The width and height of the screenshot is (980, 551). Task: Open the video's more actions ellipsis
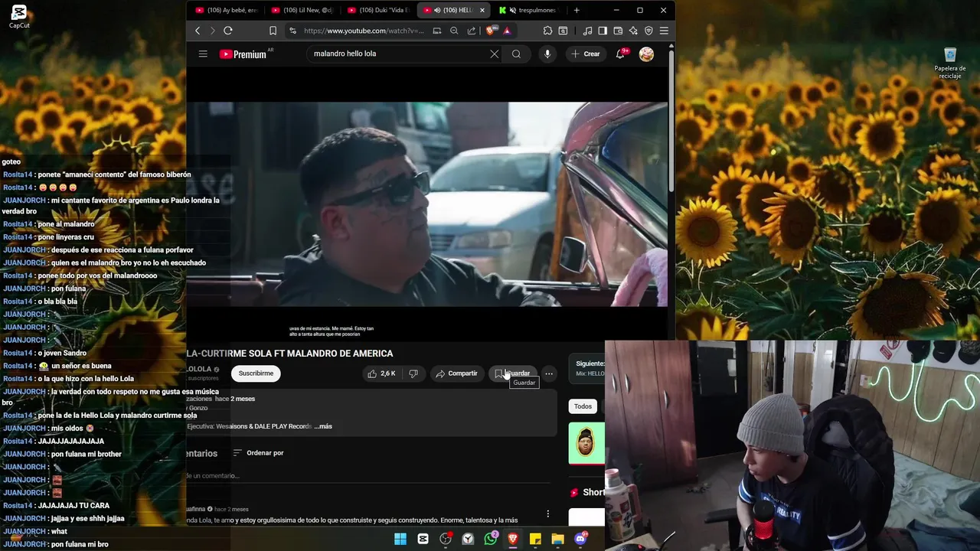click(549, 373)
